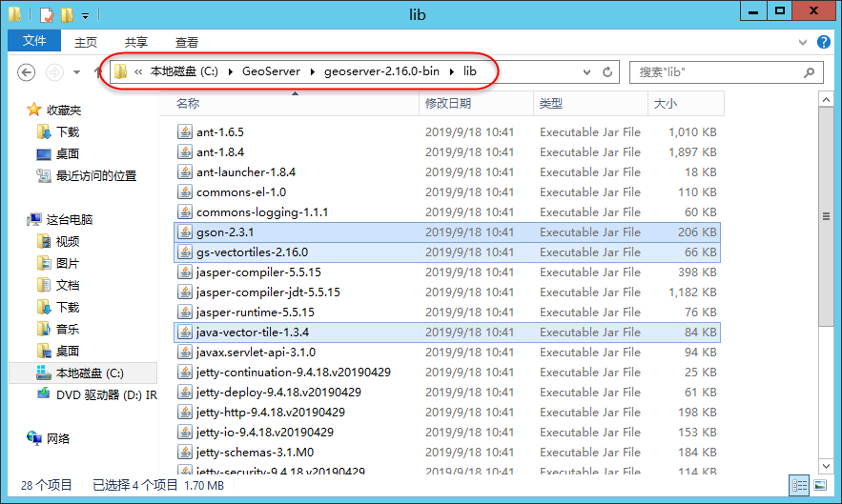Open the address bar history dropdown
Viewport: 842px width, 504px height.
coord(587,71)
